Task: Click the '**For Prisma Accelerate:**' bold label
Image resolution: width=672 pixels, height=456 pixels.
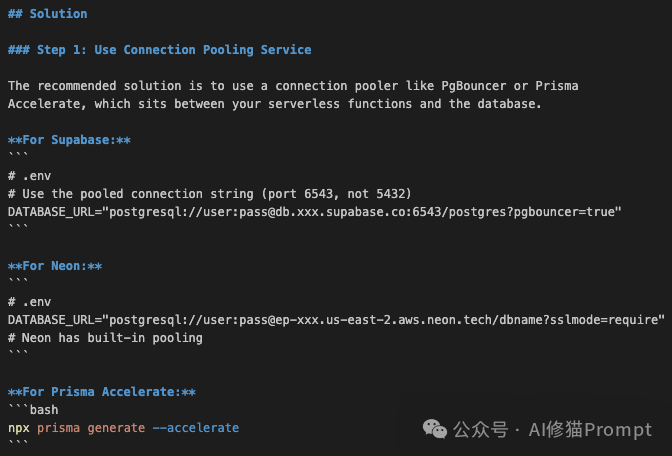Action: click(101, 392)
